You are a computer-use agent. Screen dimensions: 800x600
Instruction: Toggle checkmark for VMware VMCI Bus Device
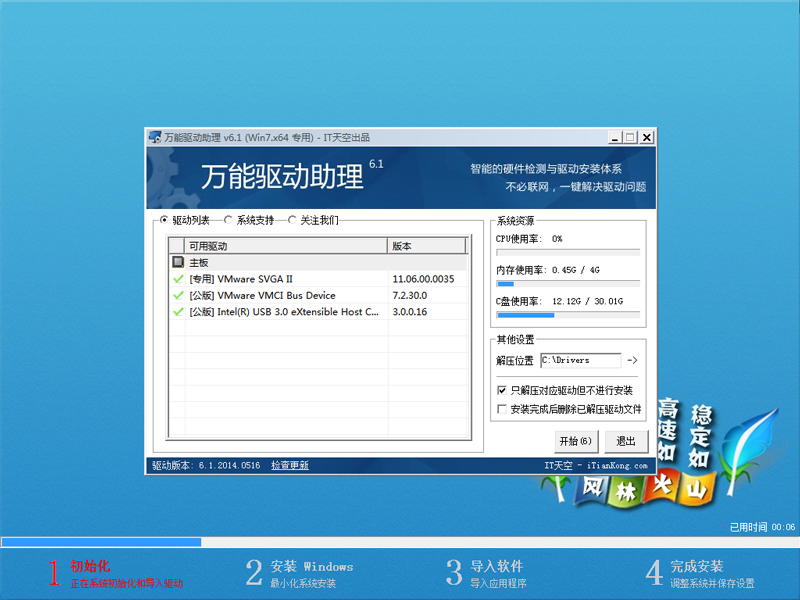point(178,295)
